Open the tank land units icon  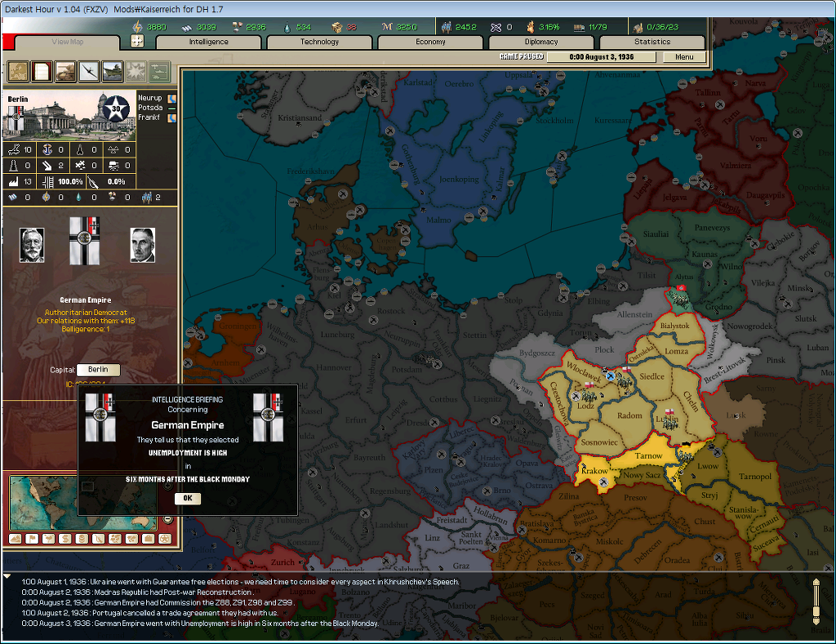coord(65,72)
